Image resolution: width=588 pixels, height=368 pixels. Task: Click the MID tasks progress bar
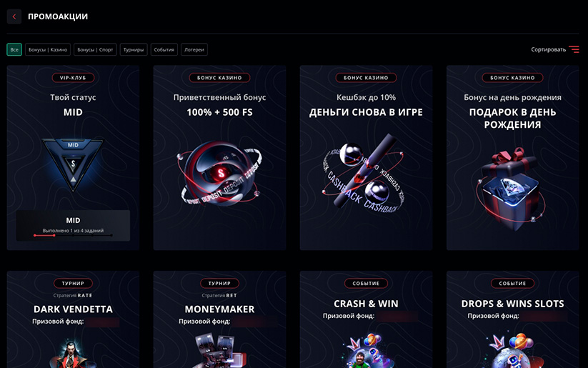tap(73, 236)
